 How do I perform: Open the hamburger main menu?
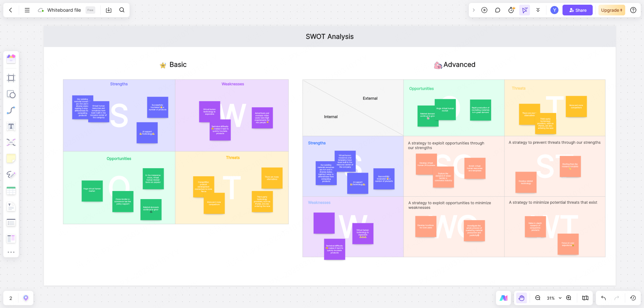click(27, 10)
